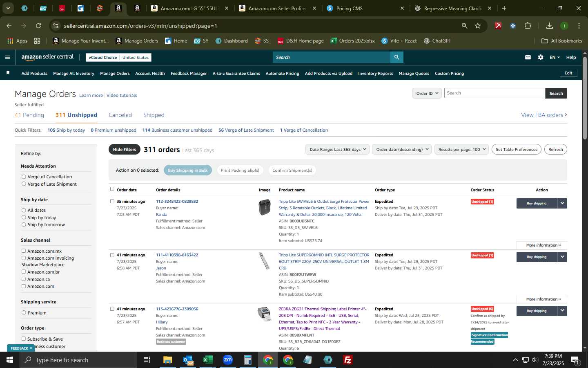This screenshot has height=368, width=588.
Task: Click the Hide Filters button
Action: point(125,149)
